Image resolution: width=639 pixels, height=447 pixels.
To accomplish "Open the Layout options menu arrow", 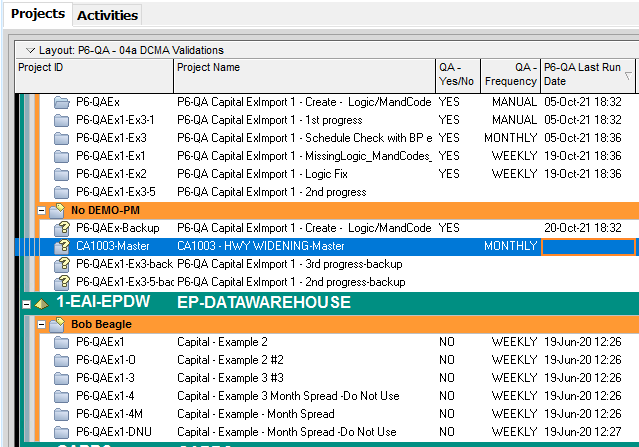I will coord(30,51).
